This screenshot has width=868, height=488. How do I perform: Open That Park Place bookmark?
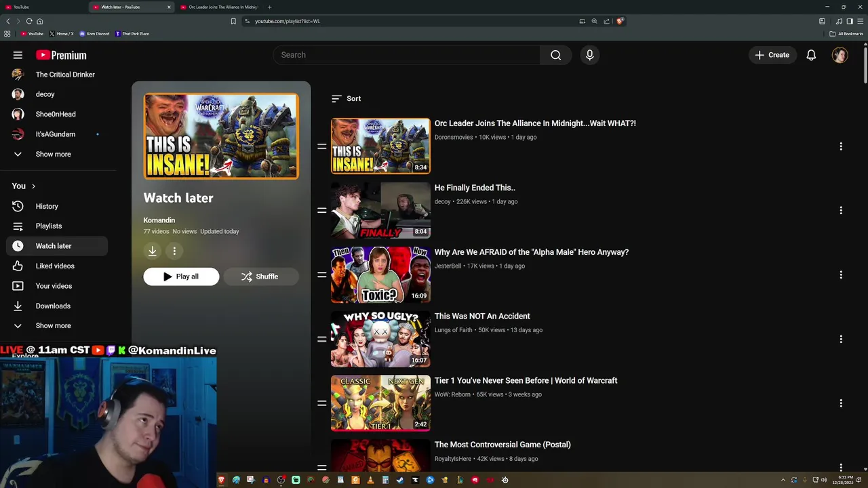point(132,34)
